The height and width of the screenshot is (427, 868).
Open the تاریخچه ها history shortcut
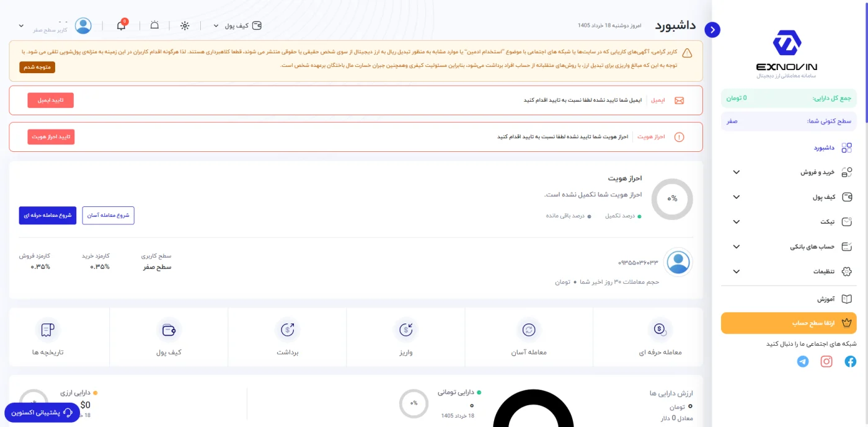pyautogui.click(x=48, y=338)
